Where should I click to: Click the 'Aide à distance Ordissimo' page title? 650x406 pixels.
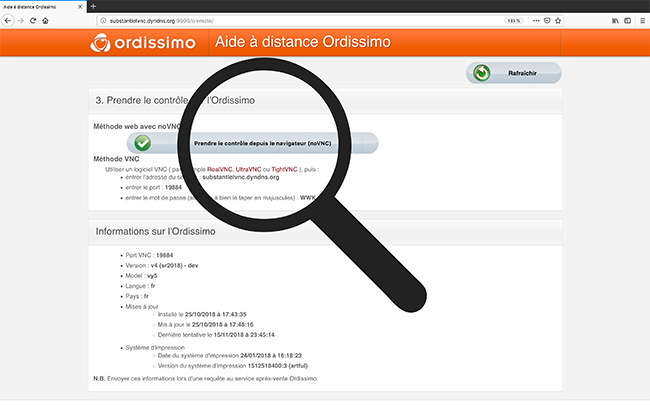pos(303,42)
